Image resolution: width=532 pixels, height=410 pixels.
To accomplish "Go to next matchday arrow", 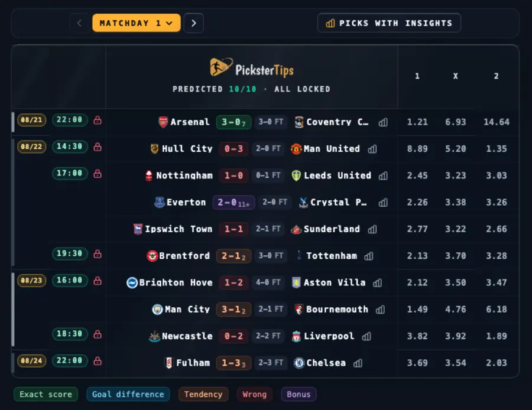I will tap(193, 23).
